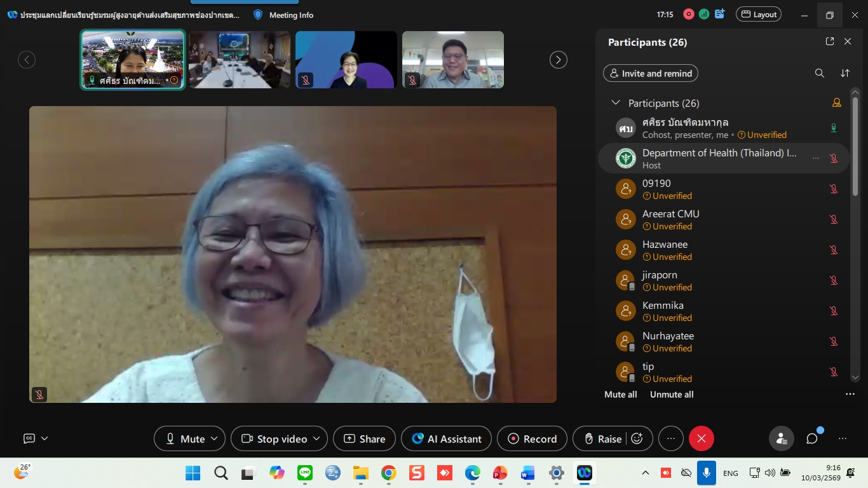Pop out the Participants panel
Screen dimensions: 868x488
[829, 41]
